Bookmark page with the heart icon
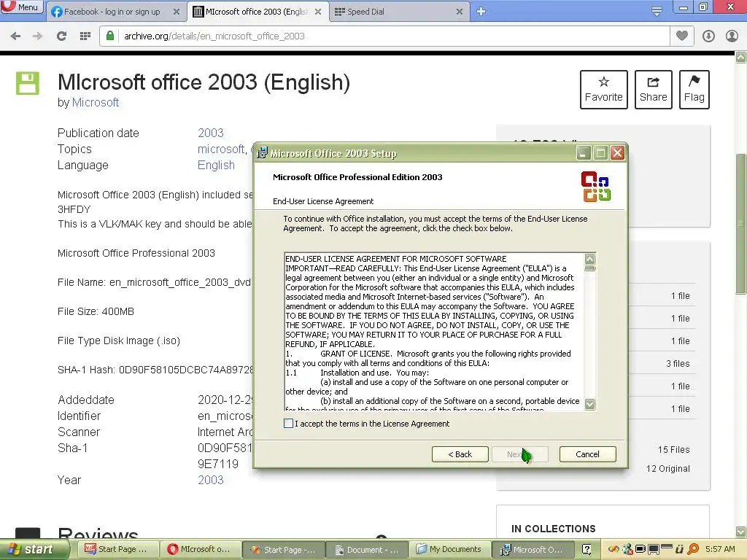This screenshot has width=747, height=560. (682, 36)
